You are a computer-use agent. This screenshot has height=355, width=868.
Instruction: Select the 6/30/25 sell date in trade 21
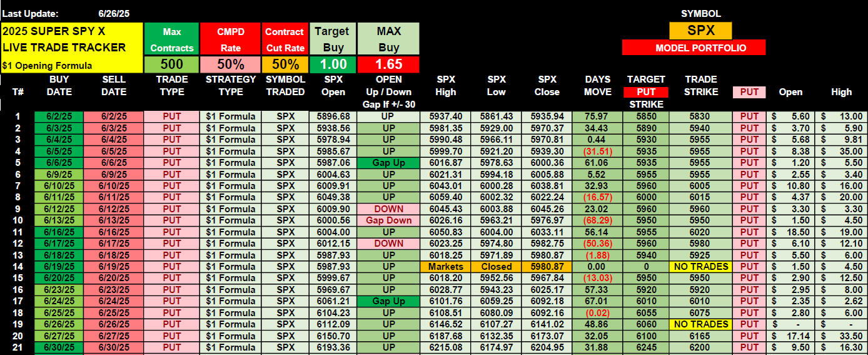(114, 347)
